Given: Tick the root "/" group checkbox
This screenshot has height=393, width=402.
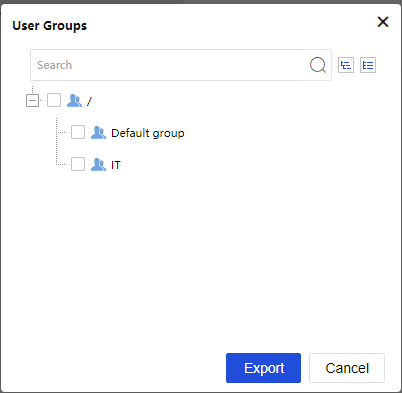Looking at the screenshot, I should click(x=54, y=100).
